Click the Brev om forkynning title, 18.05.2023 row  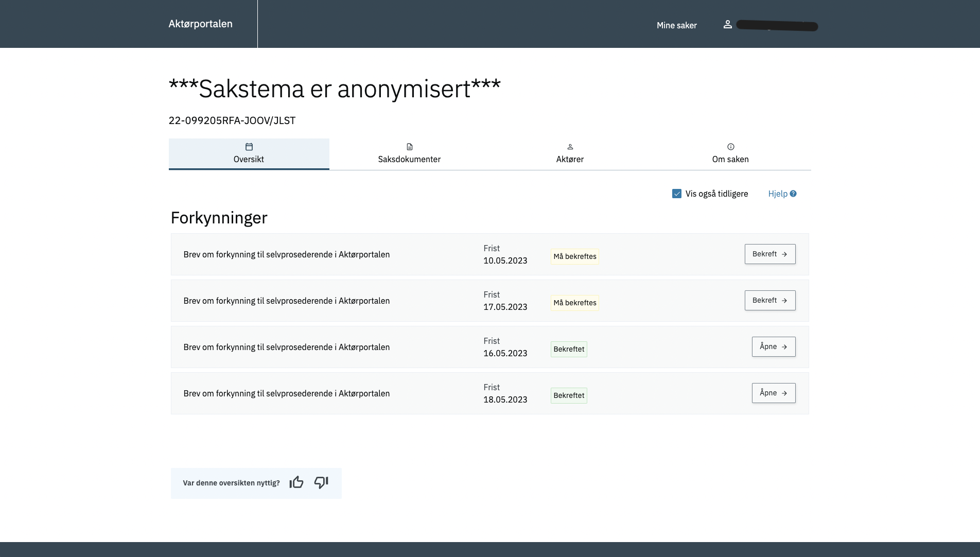pos(287,393)
